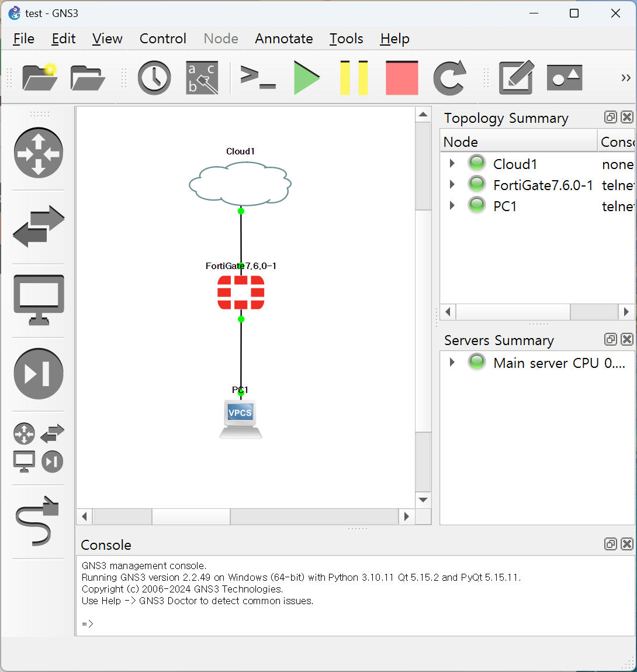Browse security devices in sidebar
637x672 pixels.
tap(39, 374)
